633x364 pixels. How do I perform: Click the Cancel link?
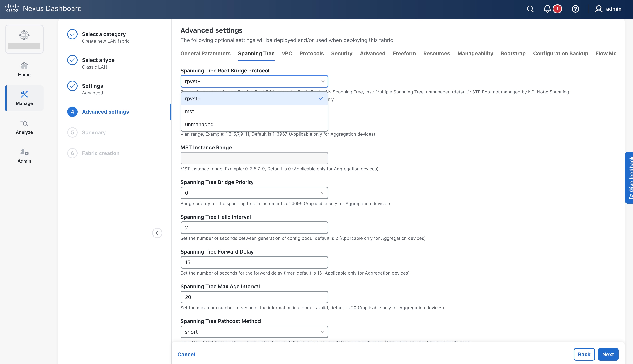[x=186, y=354]
